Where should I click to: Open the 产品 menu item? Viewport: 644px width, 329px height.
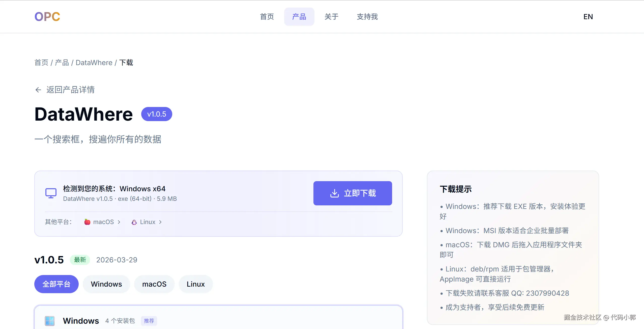point(299,16)
